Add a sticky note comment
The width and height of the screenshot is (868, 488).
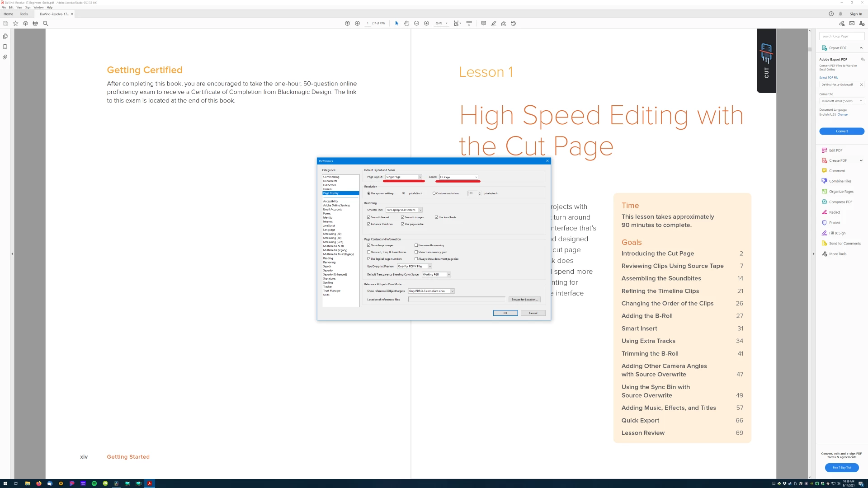[483, 23]
